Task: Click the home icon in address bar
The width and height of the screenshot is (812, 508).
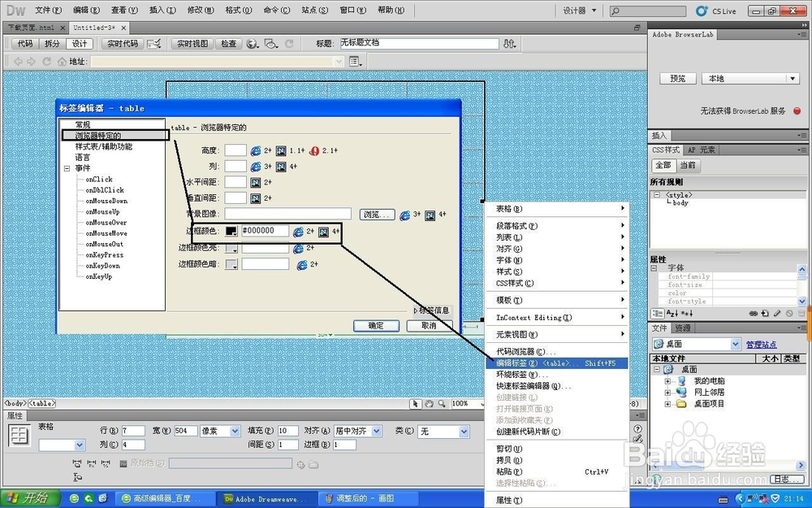Action: (63, 62)
